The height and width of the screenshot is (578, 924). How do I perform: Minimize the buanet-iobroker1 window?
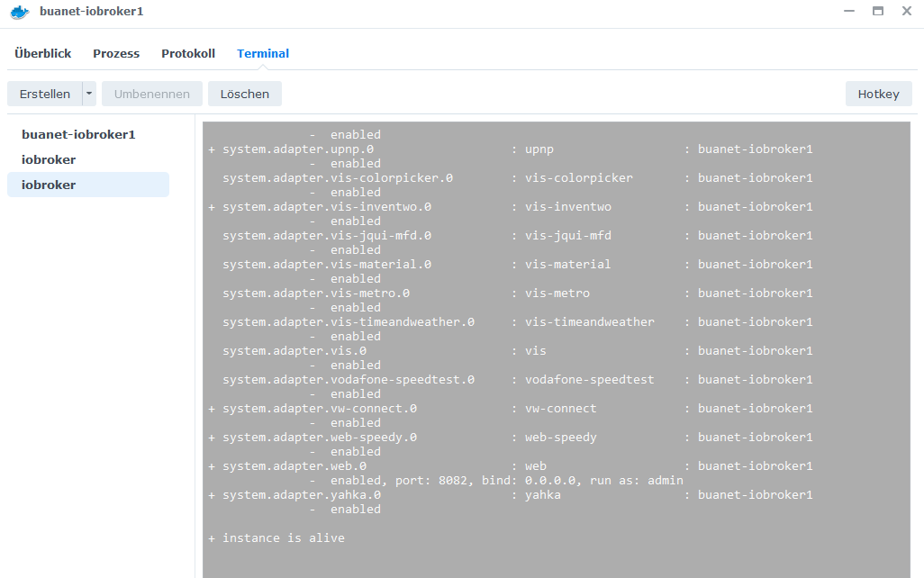849,12
